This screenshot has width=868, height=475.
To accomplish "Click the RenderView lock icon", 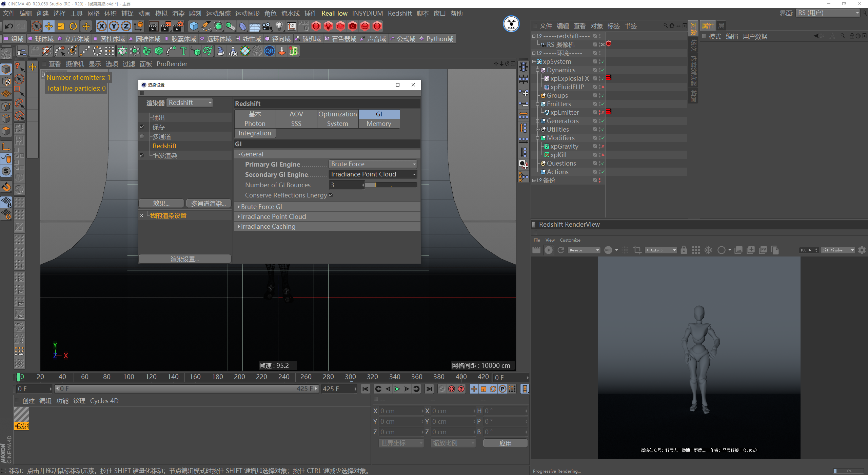I will point(684,250).
